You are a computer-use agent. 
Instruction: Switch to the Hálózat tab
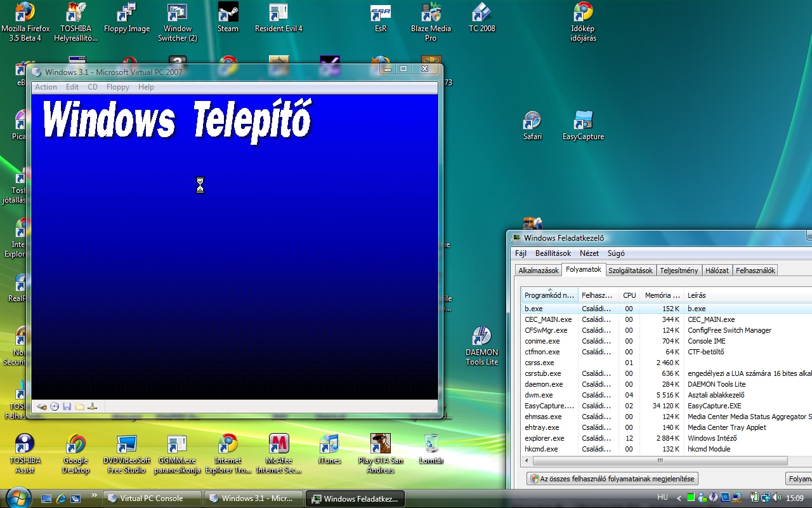click(x=717, y=271)
